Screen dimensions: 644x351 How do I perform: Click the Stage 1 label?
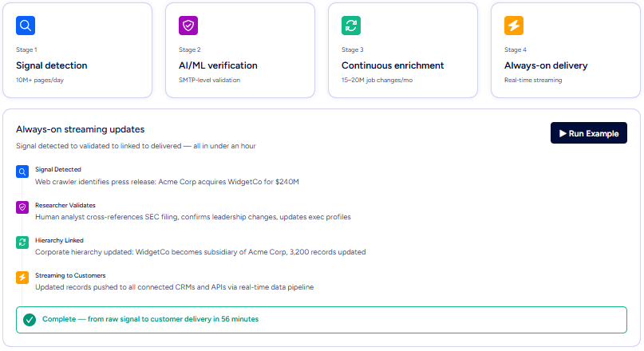coord(26,49)
